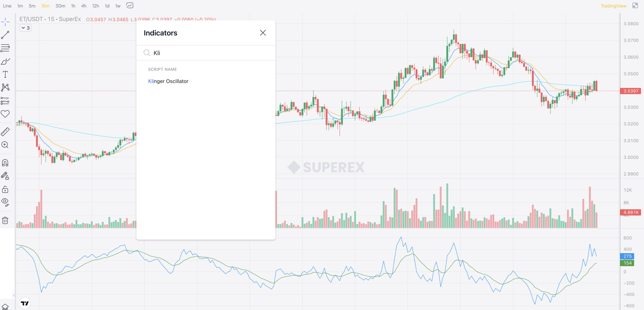Screen dimensions: 644x310
Task: Close the Indicators dialog
Action: click(263, 33)
